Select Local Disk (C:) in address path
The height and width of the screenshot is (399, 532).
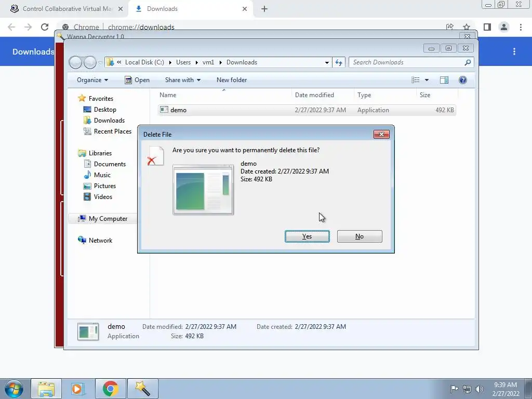point(144,62)
